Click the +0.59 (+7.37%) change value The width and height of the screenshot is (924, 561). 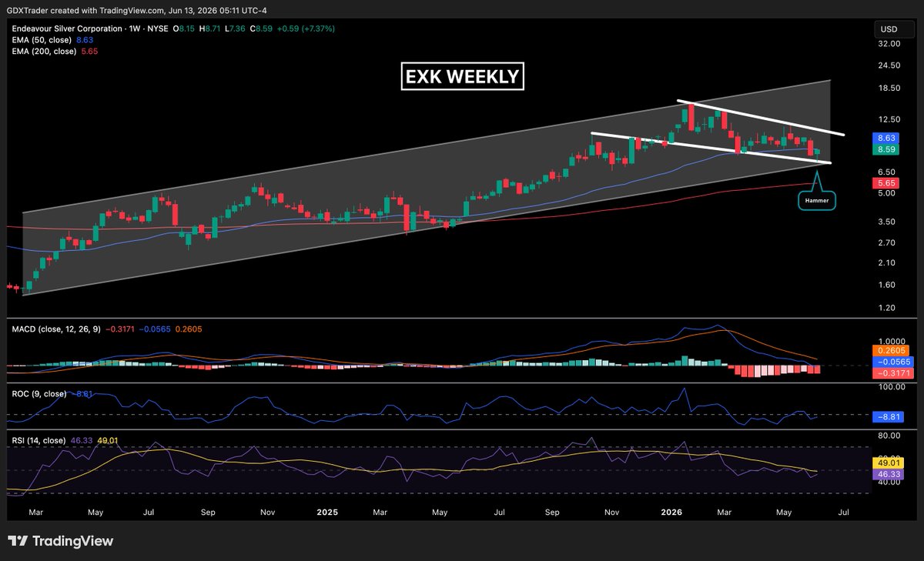point(307,28)
